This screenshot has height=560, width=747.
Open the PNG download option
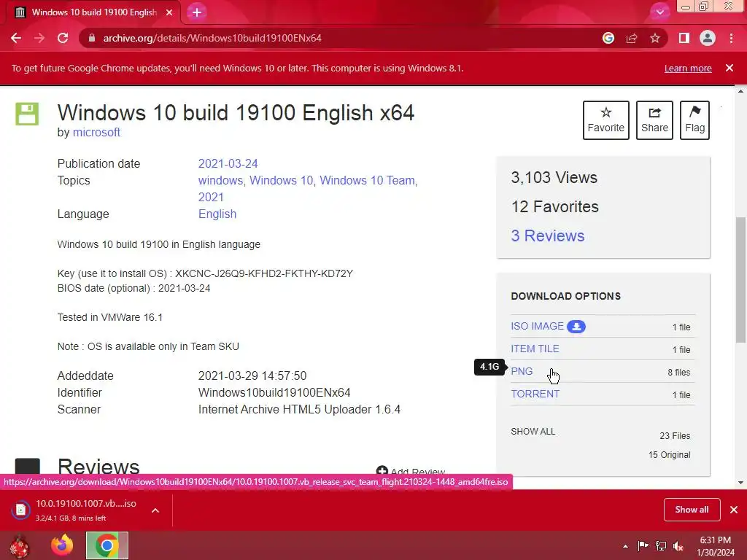pyautogui.click(x=522, y=371)
